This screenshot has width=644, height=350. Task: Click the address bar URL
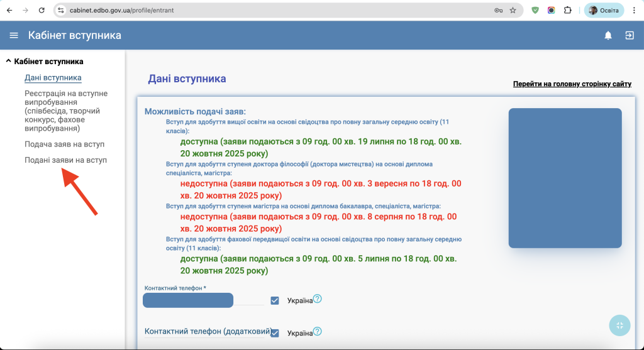[x=121, y=10]
